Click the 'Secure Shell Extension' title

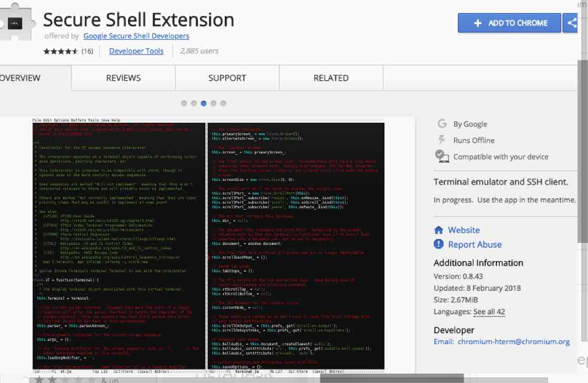click(x=139, y=20)
